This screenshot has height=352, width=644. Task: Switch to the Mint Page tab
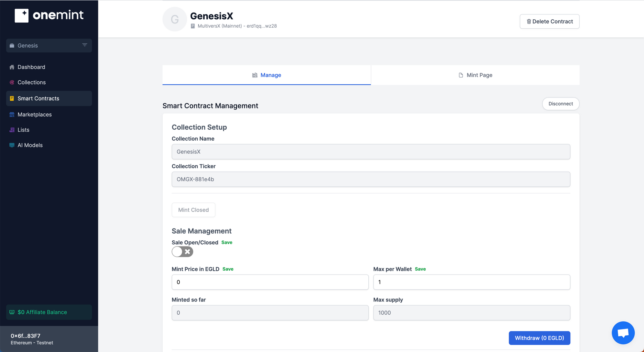click(x=475, y=75)
